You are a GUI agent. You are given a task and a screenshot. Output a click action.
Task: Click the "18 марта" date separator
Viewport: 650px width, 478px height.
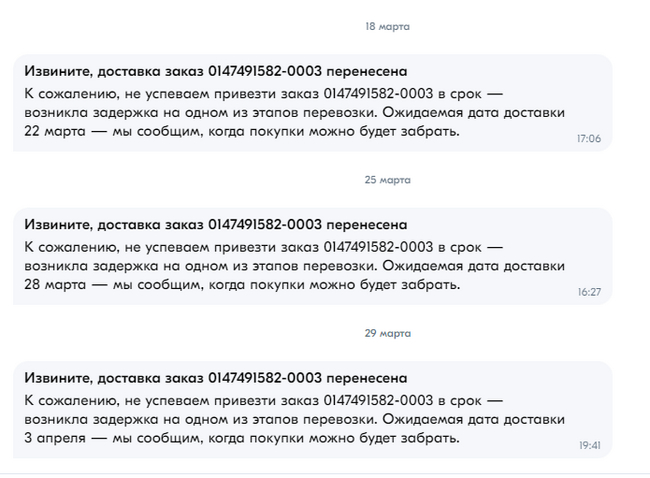tap(387, 27)
